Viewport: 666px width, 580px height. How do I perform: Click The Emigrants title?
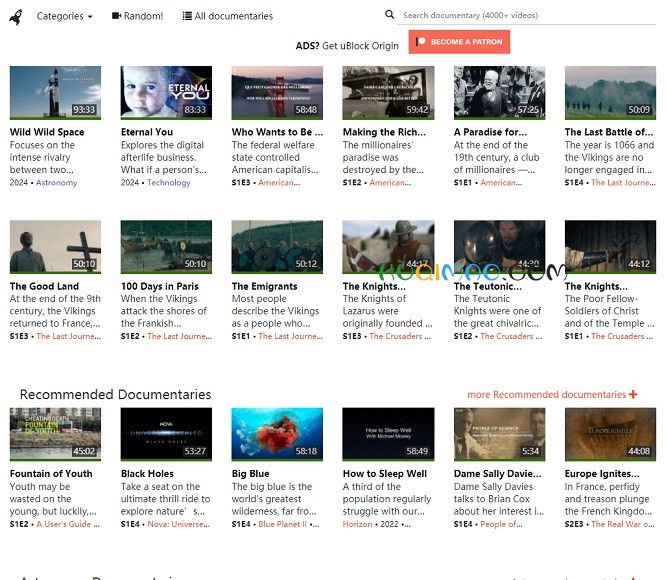click(x=264, y=286)
